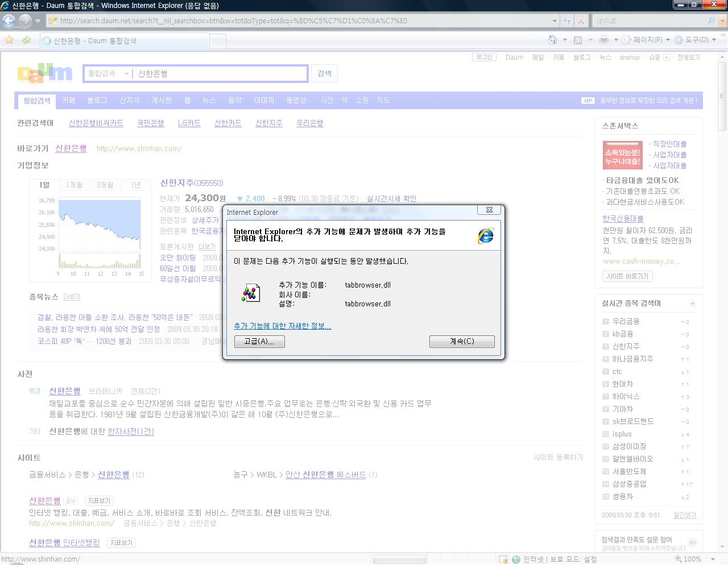Image resolution: width=728 pixels, height=565 pixels.
Task: Click the IE search box field
Action: coord(647,21)
